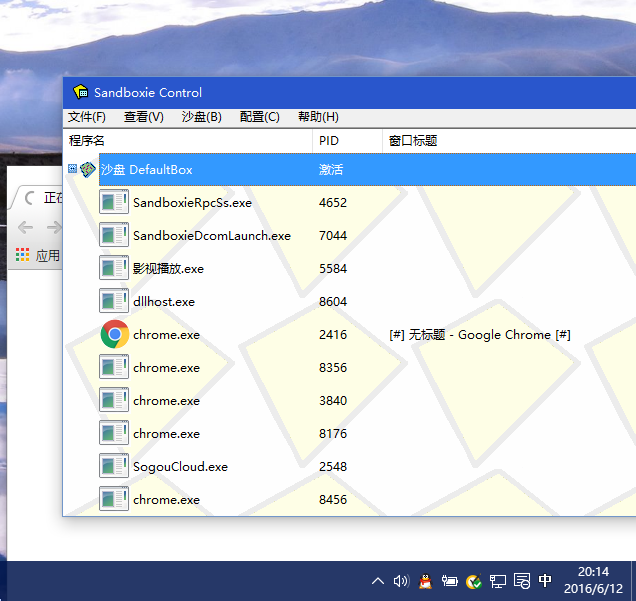This screenshot has height=601, width=636.
Task: Sort by the 窗口标题 column header
Action: tap(509, 141)
